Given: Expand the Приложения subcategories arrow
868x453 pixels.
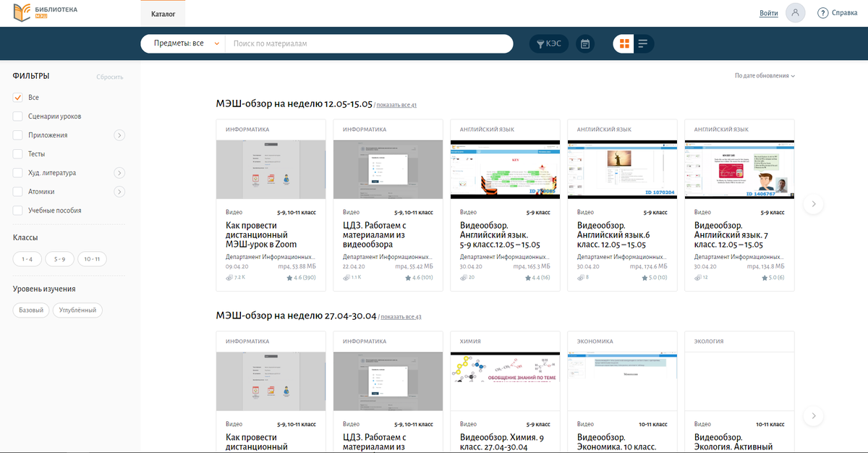Looking at the screenshot, I should (x=119, y=135).
